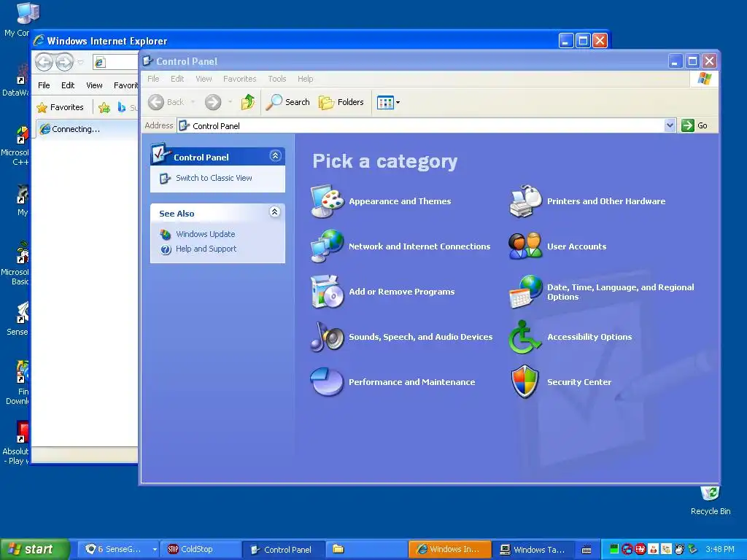
Task: Click the Help and Support question icon
Action: click(x=166, y=249)
